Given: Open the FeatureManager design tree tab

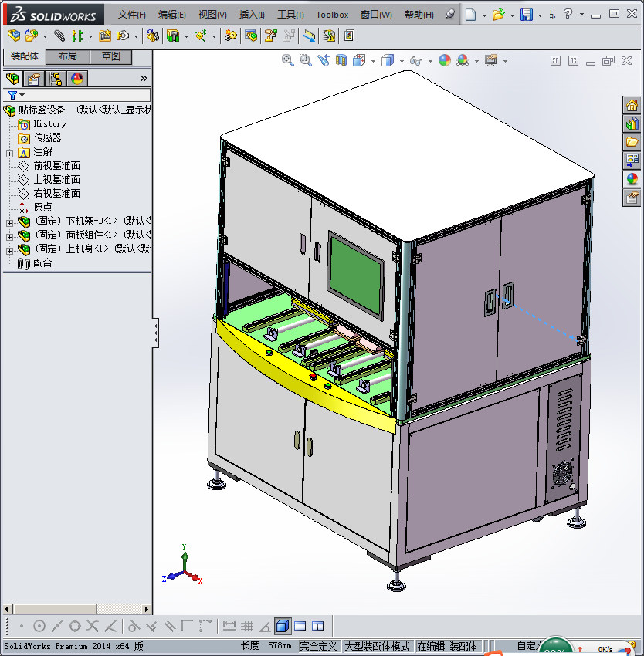Looking at the screenshot, I should pyautogui.click(x=12, y=78).
